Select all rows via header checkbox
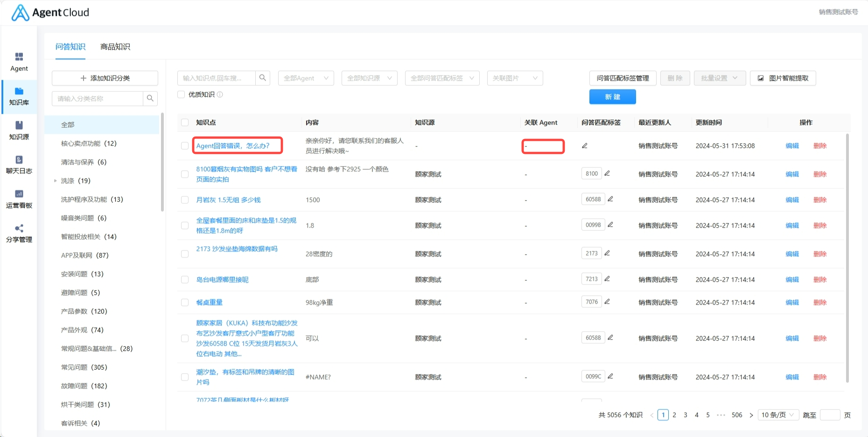 click(x=185, y=123)
